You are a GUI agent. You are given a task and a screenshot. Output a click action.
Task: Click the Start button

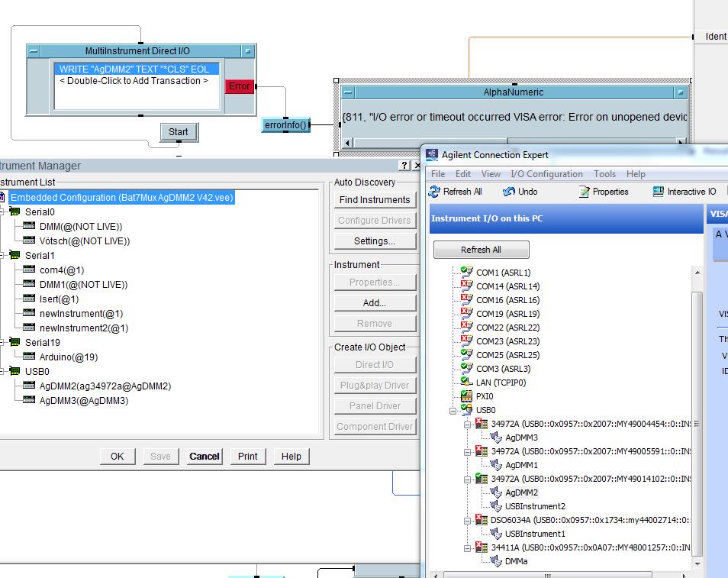click(x=179, y=132)
